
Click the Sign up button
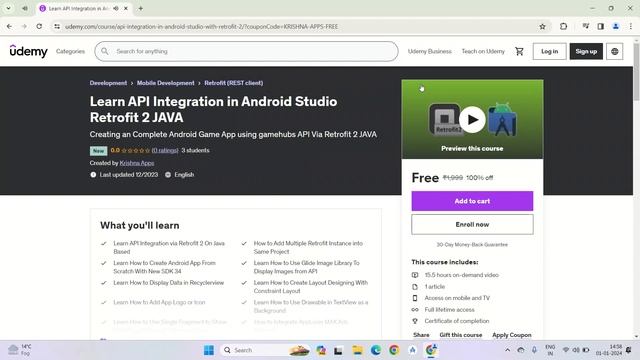586,51
